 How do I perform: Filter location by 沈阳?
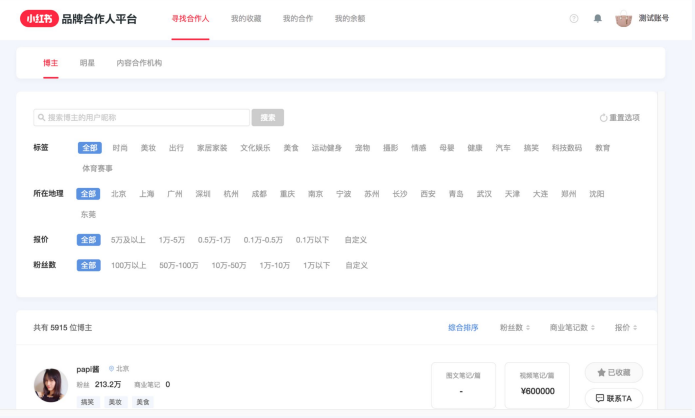coord(597,194)
